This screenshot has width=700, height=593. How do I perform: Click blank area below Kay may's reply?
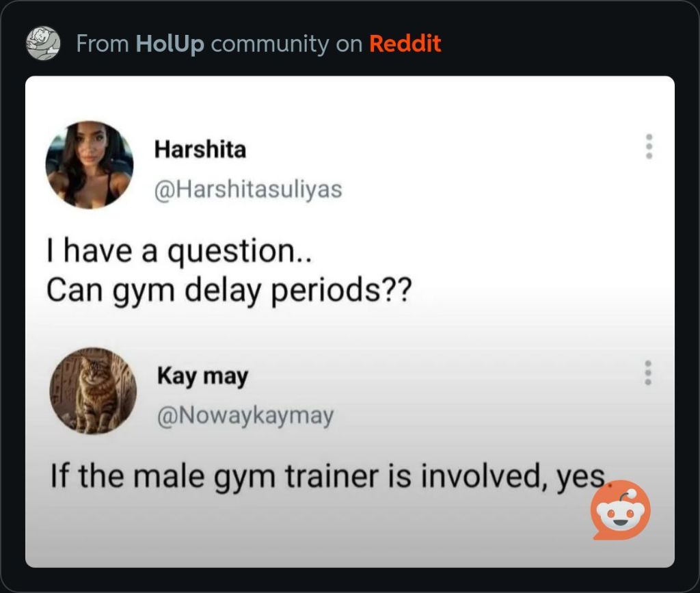pos(312,531)
